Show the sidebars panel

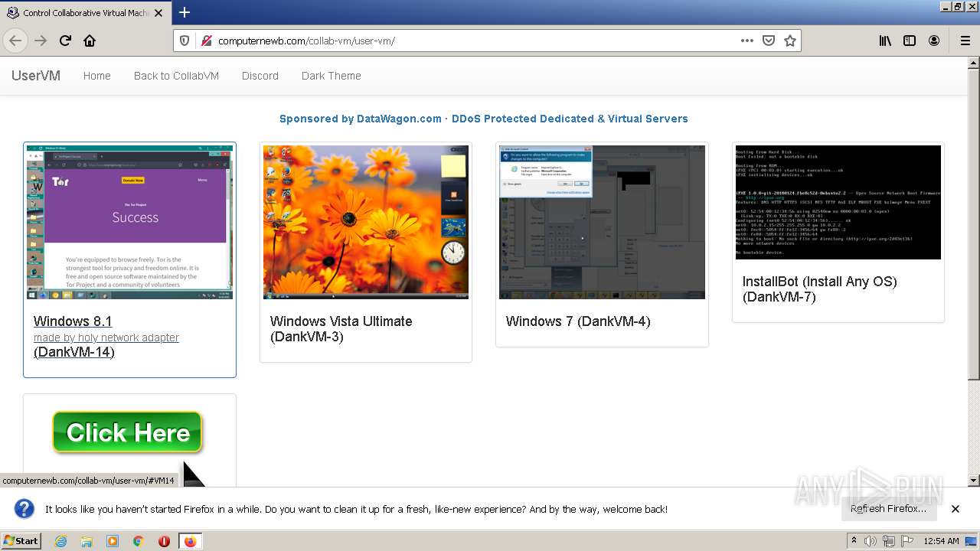pos(910,41)
